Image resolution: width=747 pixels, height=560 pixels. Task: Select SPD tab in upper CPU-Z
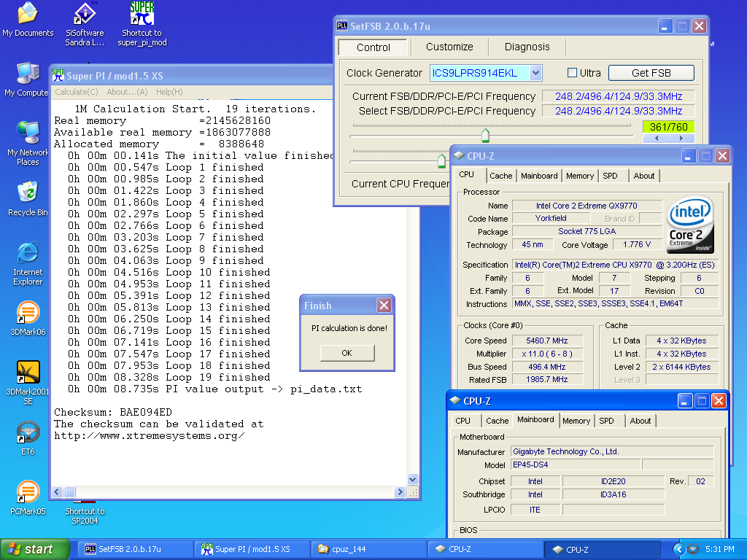point(610,176)
